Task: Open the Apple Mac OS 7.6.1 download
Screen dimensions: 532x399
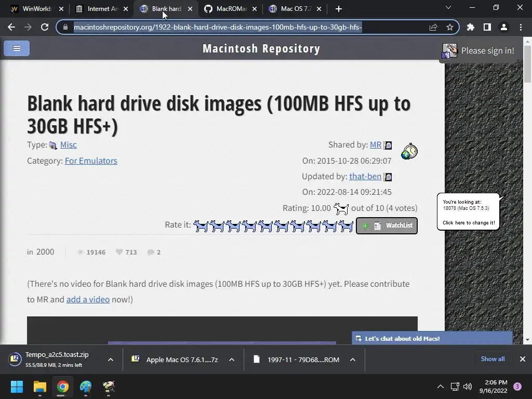Action: (177, 360)
